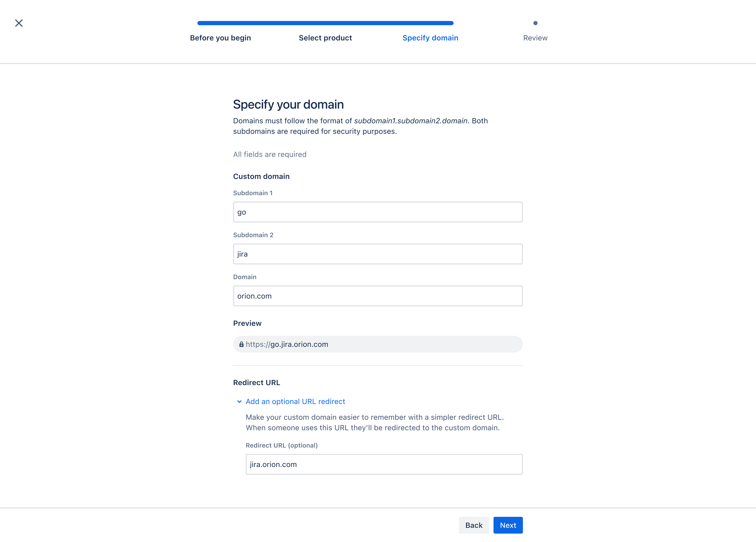Focus the Subdomain 2 field containing jira
This screenshot has height=542, width=756.
point(378,254)
